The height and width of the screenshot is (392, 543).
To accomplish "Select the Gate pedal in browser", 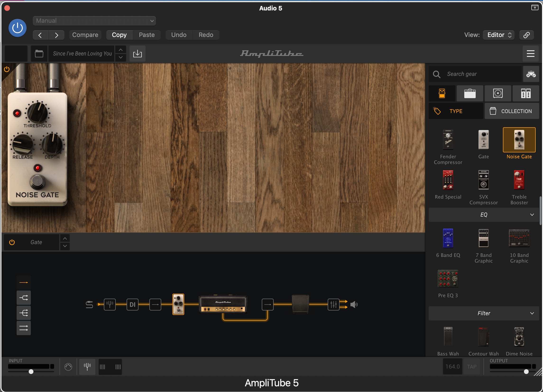I will [484, 144].
